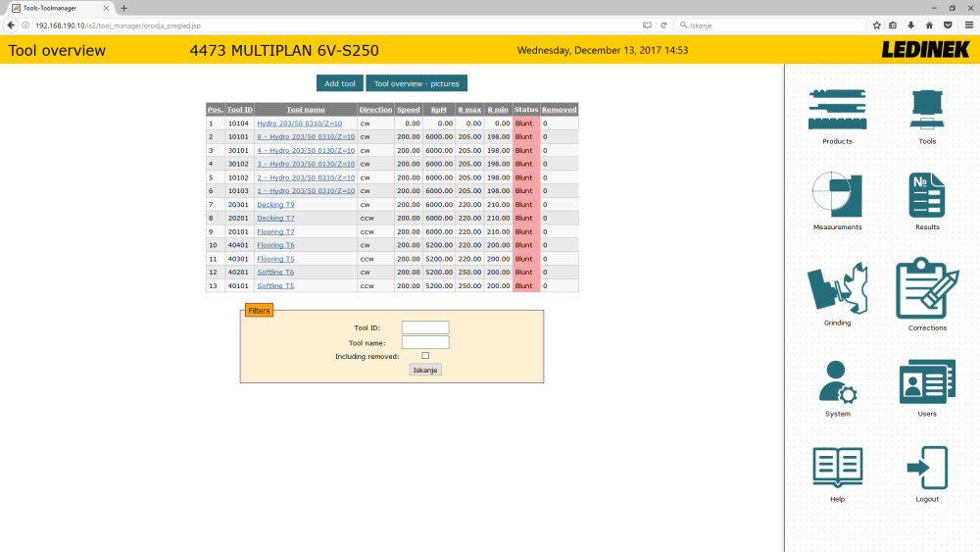Image resolution: width=980 pixels, height=552 pixels.
Task: Click the Iskanje search button
Action: 425,370
